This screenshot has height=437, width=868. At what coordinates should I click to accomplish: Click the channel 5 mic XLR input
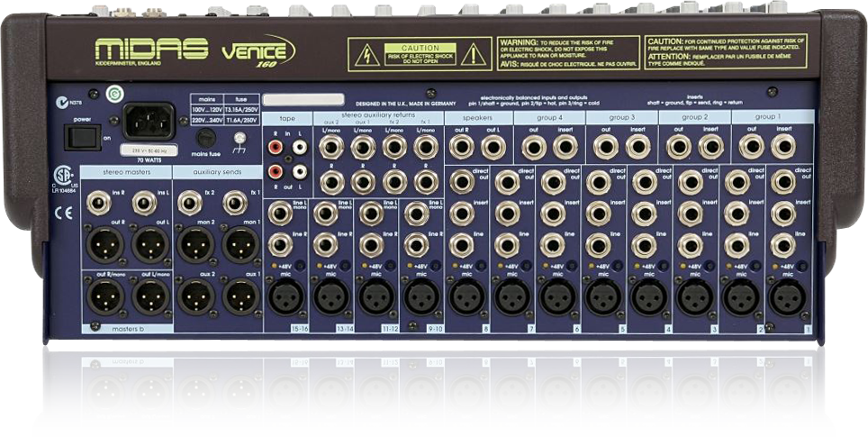(x=603, y=296)
